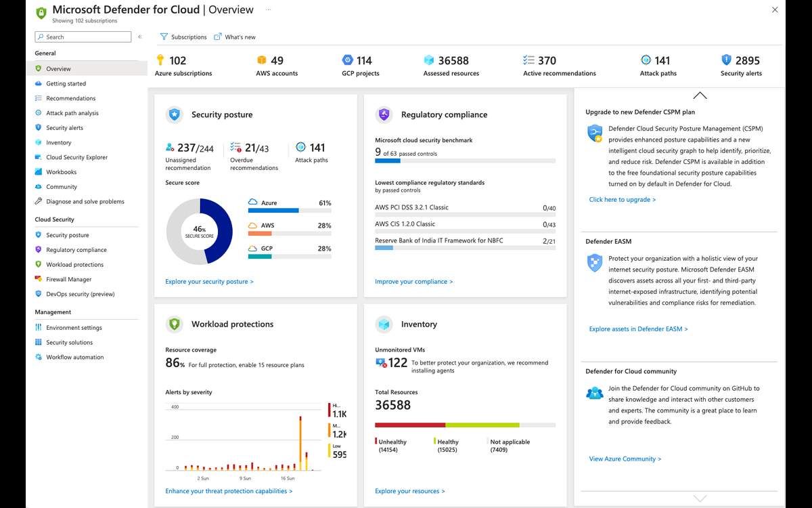Click Explore your security posture link
Image resolution: width=812 pixels, height=508 pixels.
point(209,282)
